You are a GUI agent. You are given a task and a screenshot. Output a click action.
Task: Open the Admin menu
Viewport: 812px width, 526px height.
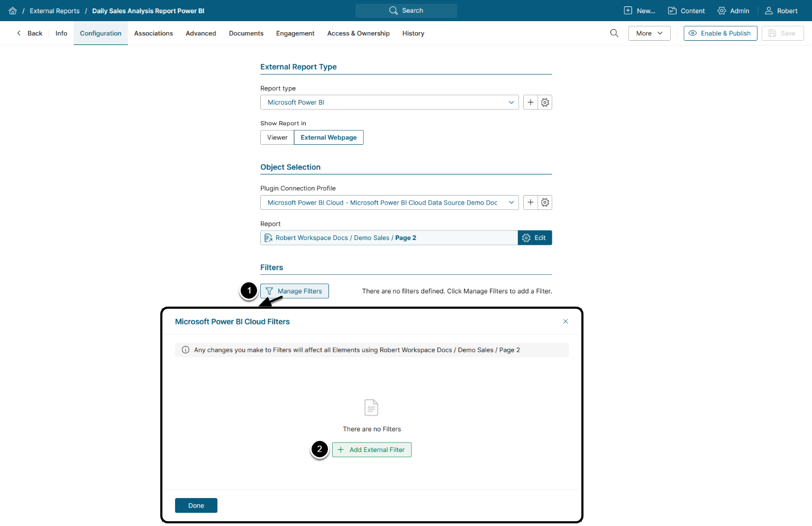733,11
